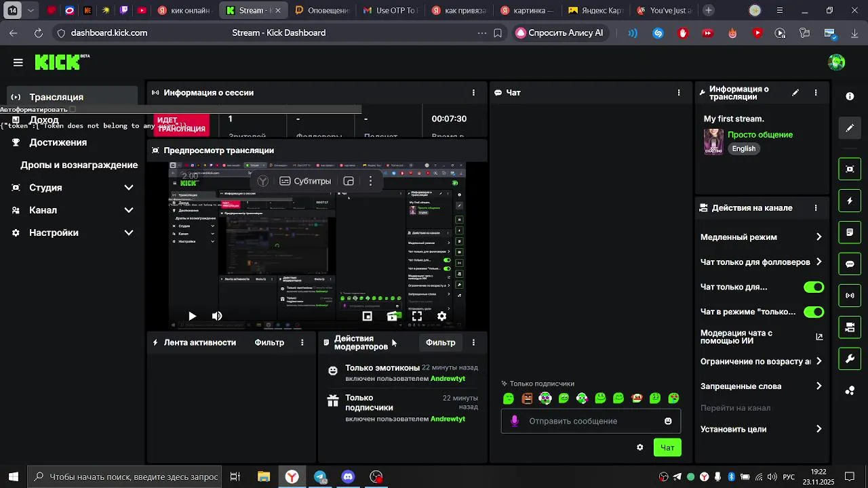Open picture-in-picture mode in the preview player

[367, 316]
